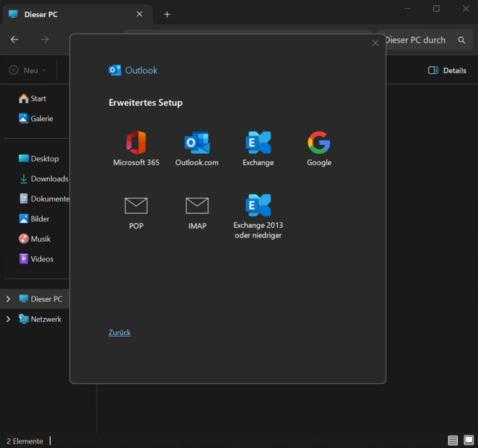Open Start in the Explorer sidebar

(x=32, y=99)
